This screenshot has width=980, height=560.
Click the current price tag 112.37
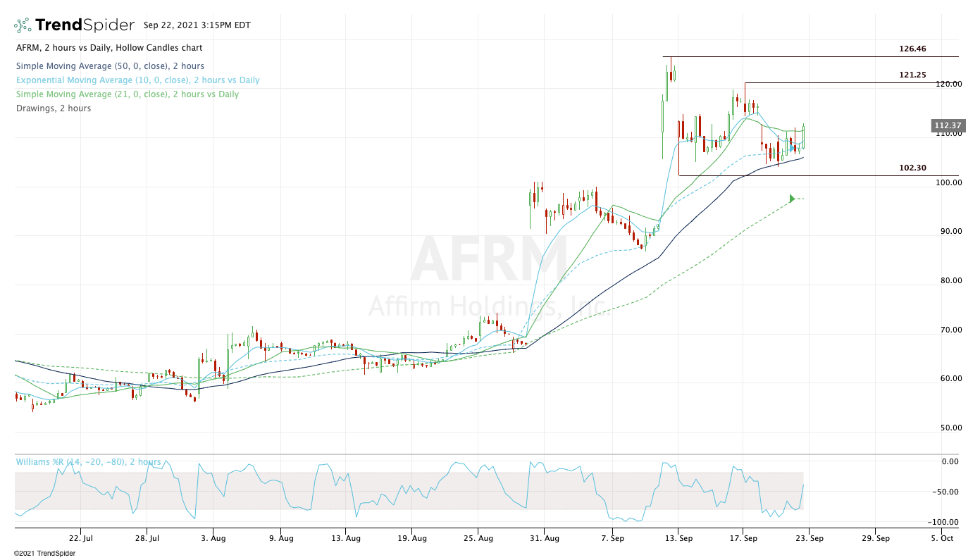pyautogui.click(x=947, y=126)
